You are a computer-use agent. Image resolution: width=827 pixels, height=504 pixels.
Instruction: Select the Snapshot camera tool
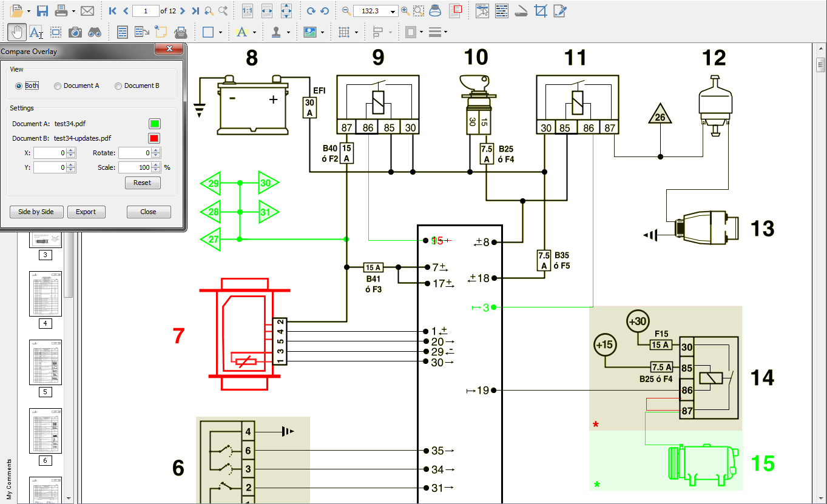pyautogui.click(x=75, y=32)
